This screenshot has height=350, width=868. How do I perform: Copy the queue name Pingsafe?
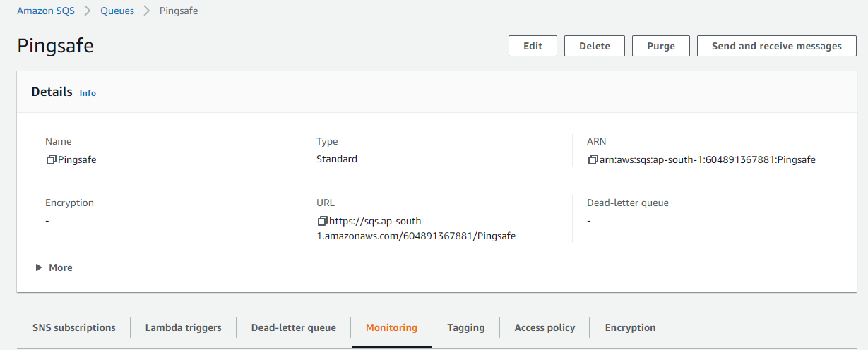click(x=51, y=160)
